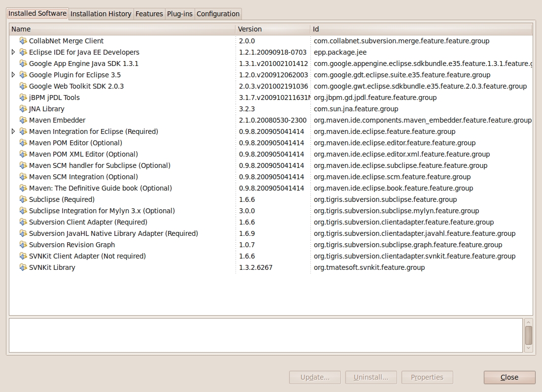The width and height of the screenshot is (542, 392).
Task: Click the Subversion Revision Graph icon
Action: (23, 245)
